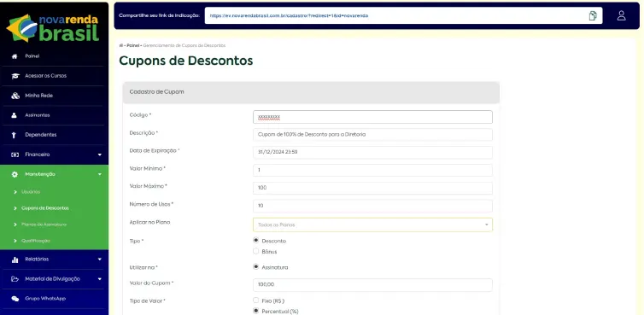Open the Aplicar no Plano dropdown
Image resolution: width=644 pixels, height=315 pixels.
[x=372, y=225]
